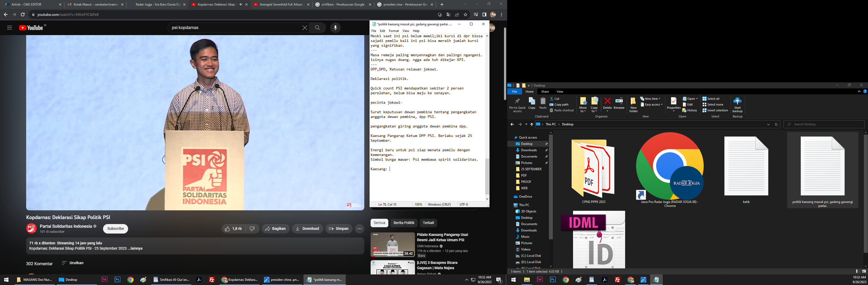Click the YouTube magnifier search button
The height and width of the screenshot is (285, 868).
(x=318, y=28)
